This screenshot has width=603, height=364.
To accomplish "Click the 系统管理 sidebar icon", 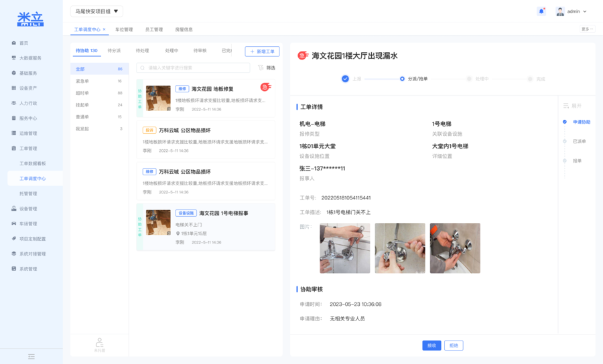I will click(14, 269).
